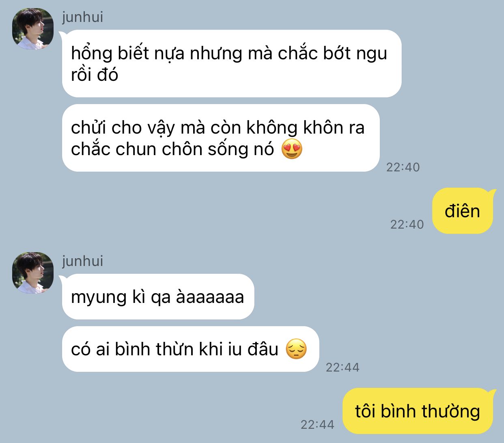Viewport: 504px width, 443px height.
Task: Select the lower junhui sender name
Action: pyautogui.click(x=82, y=261)
